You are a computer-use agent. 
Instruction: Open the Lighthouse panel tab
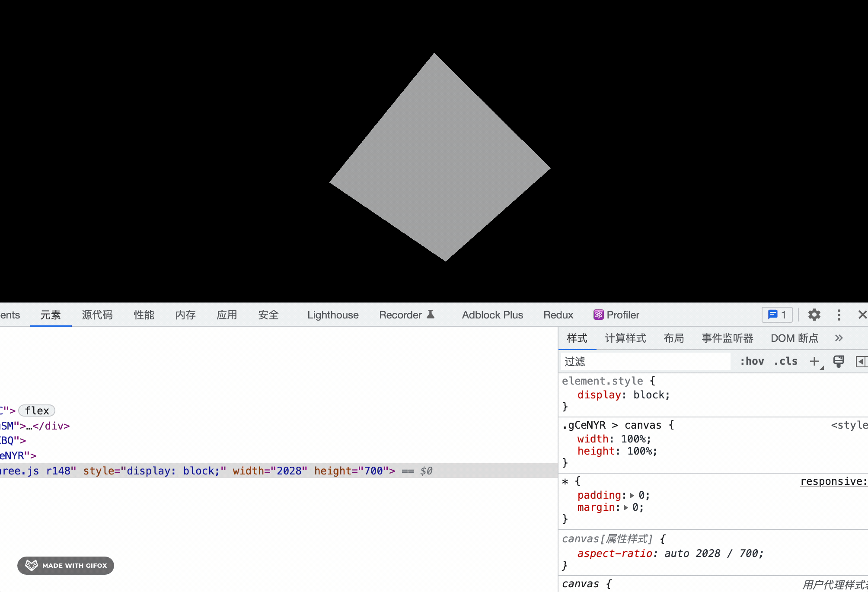(x=332, y=315)
